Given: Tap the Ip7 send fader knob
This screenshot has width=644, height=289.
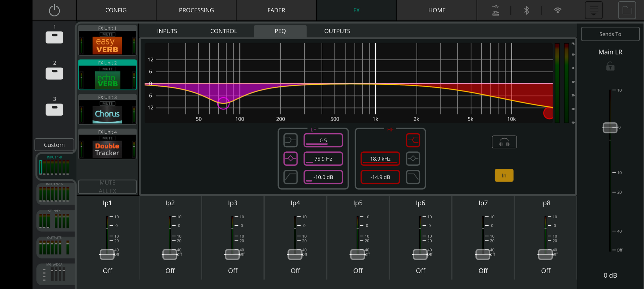Looking at the screenshot, I should (483, 255).
